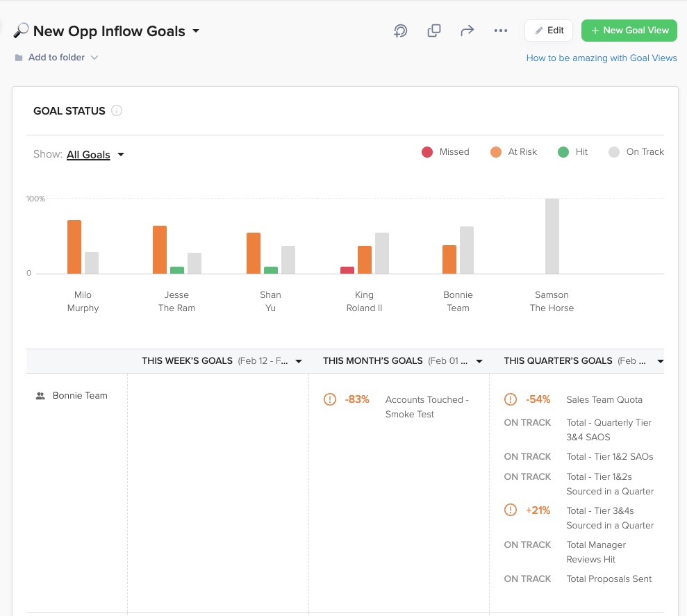687x616 pixels.
Task: Click the folder icon beside Add to folder
Action: tap(18, 58)
